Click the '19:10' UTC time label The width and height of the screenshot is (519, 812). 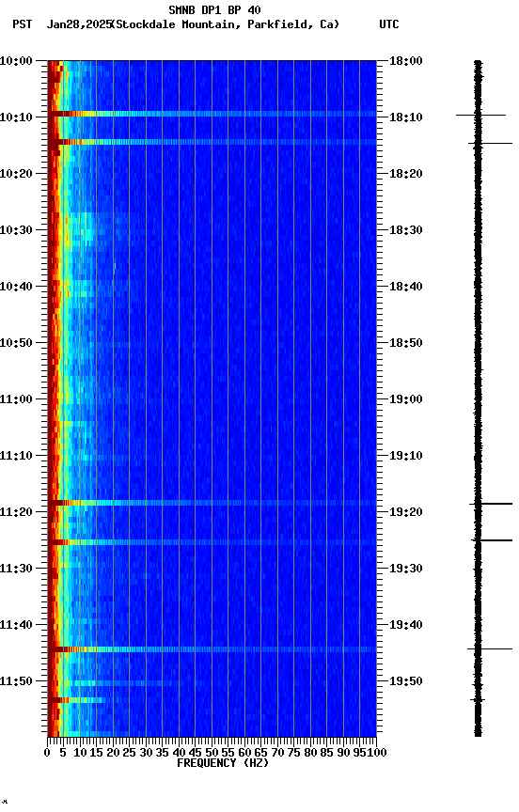click(406, 456)
